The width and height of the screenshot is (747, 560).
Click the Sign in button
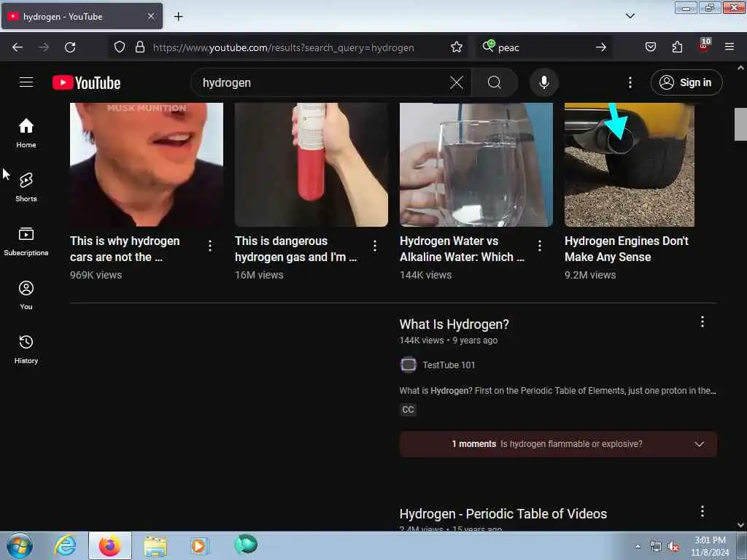686,82
